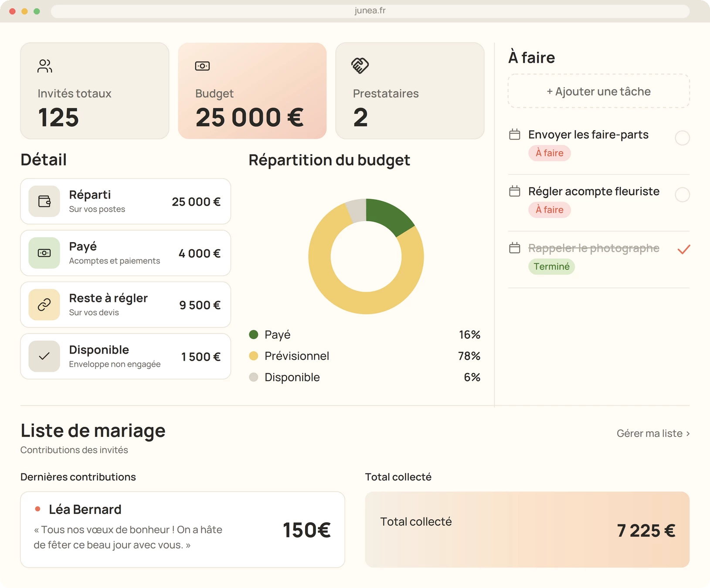Click the À faire tag under Envoyer les faire-parts
The image size is (710, 588).
pyautogui.click(x=550, y=153)
